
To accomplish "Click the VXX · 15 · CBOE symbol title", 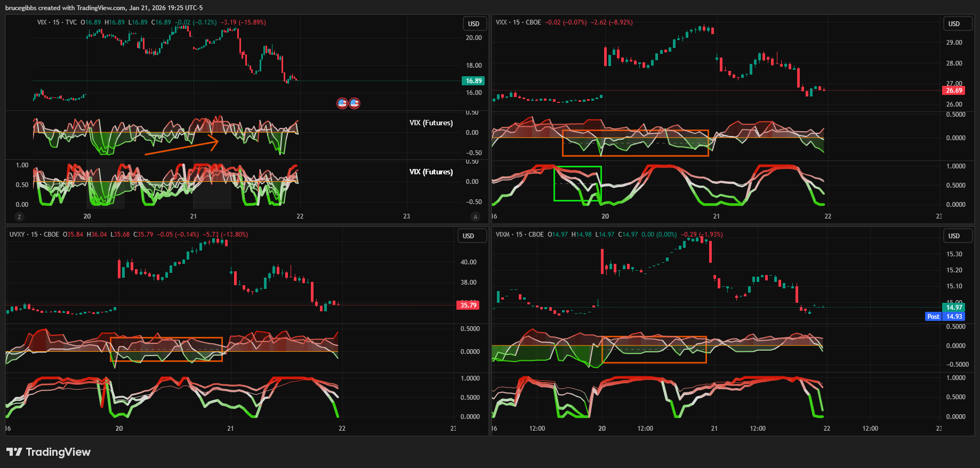I will [x=518, y=22].
